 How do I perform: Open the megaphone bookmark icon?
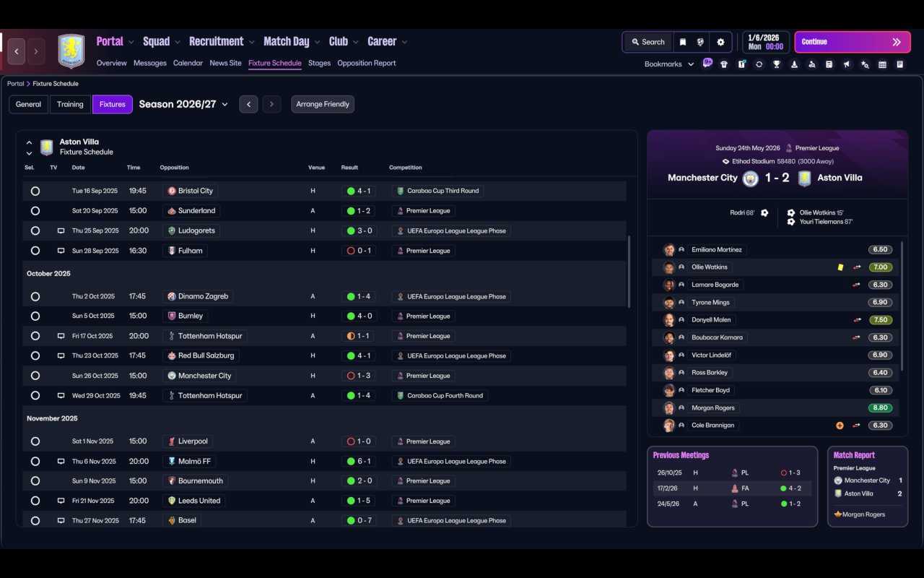click(x=847, y=64)
